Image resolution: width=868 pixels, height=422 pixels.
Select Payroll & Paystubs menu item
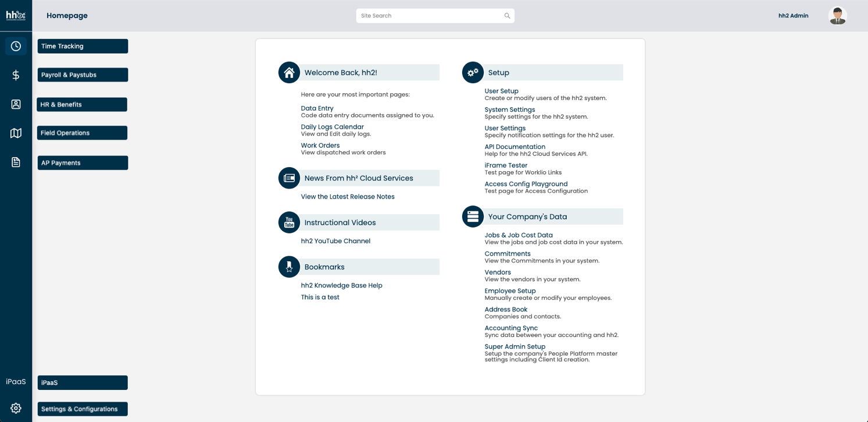(83, 75)
